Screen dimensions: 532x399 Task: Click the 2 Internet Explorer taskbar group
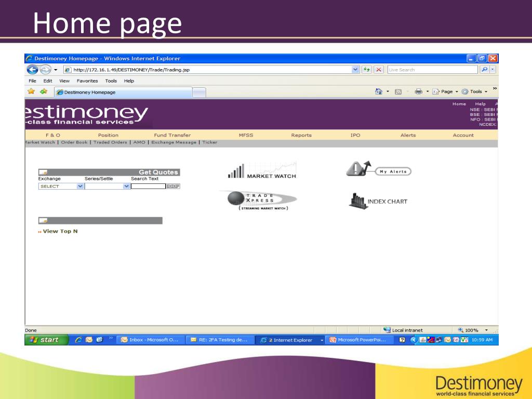coord(290,340)
